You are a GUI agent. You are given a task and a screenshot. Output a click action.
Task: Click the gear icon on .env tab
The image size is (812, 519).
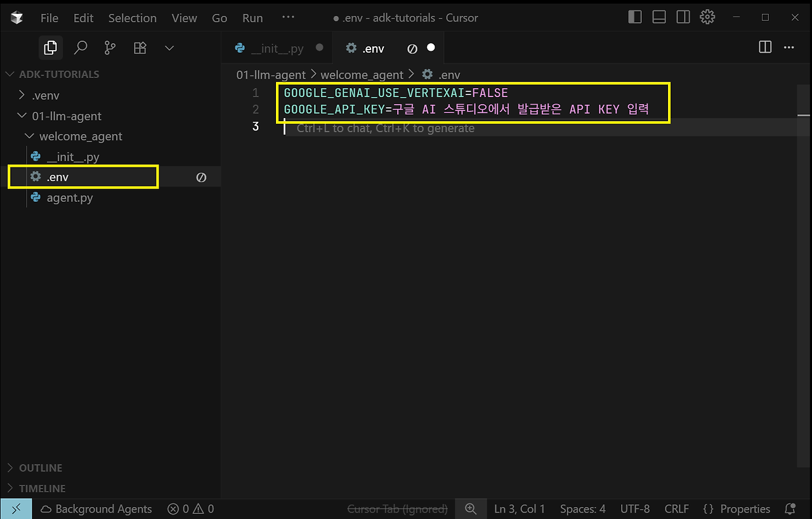pyautogui.click(x=351, y=48)
